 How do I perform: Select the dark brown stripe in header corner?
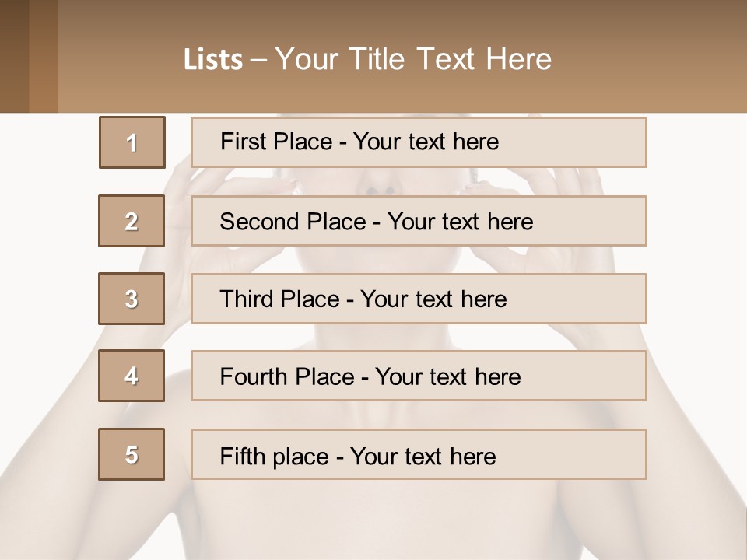point(14,56)
